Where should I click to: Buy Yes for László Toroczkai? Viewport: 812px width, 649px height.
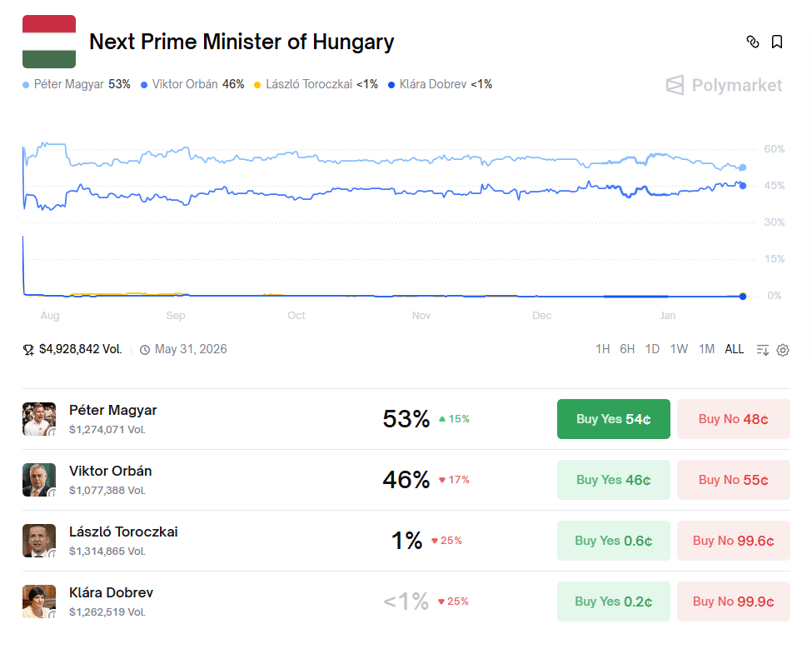point(613,541)
